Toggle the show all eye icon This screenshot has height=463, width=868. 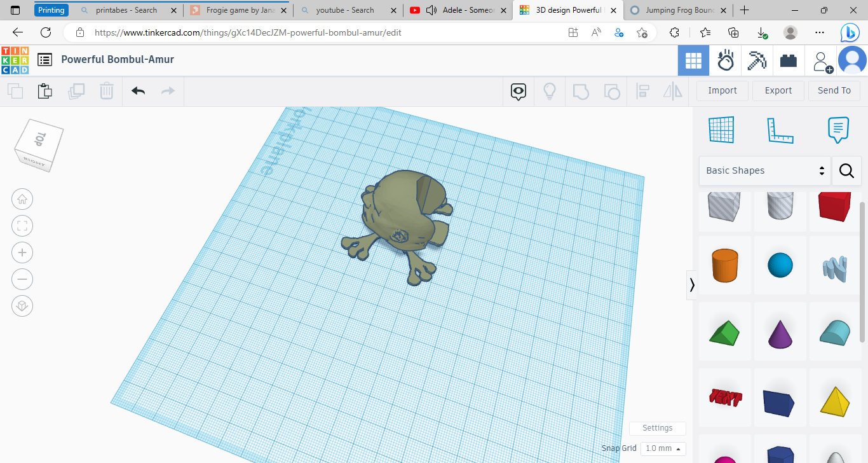pos(519,91)
